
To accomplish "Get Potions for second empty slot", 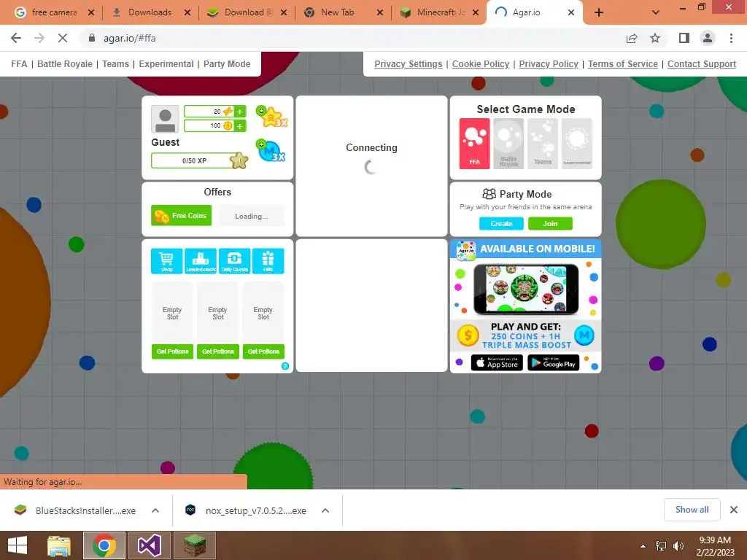I will tap(217, 351).
